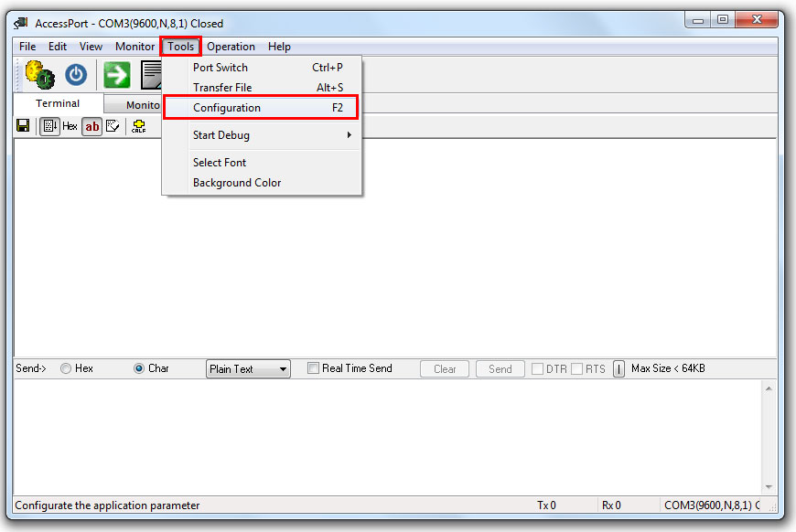The image size is (796, 532).
Task: Choose Configuration from Tools menu
Action: click(262, 108)
